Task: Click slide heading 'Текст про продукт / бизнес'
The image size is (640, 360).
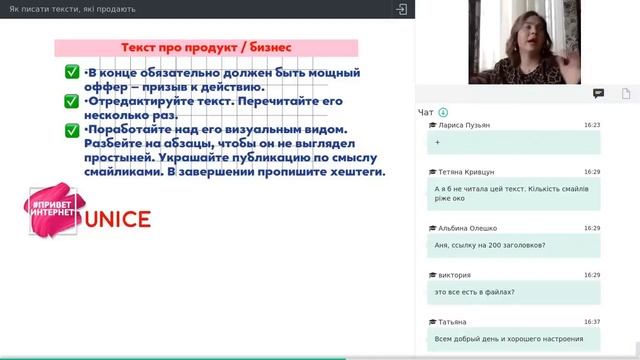Action: click(x=206, y=48)
